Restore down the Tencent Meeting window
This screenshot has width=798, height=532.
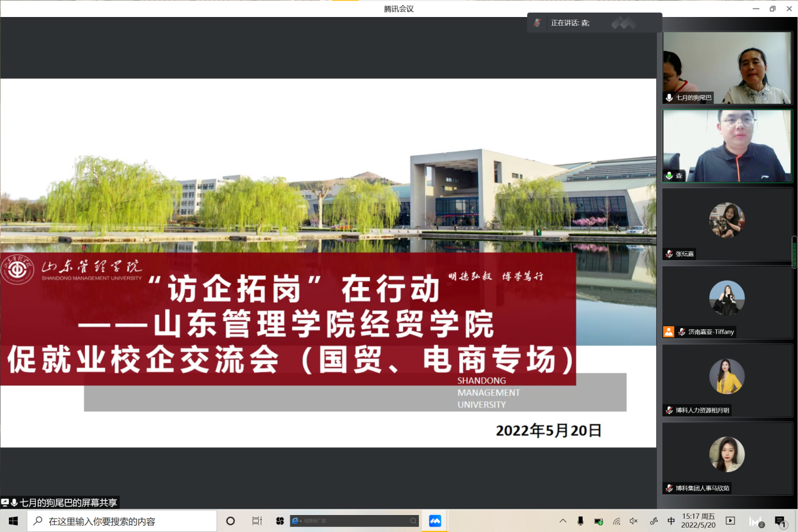pos(772,8)
